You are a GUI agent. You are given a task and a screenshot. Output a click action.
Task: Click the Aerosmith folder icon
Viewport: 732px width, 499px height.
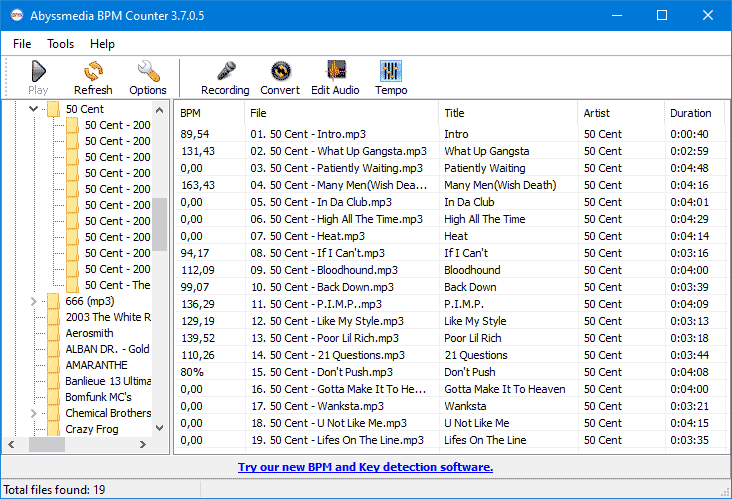pos(54,333)
